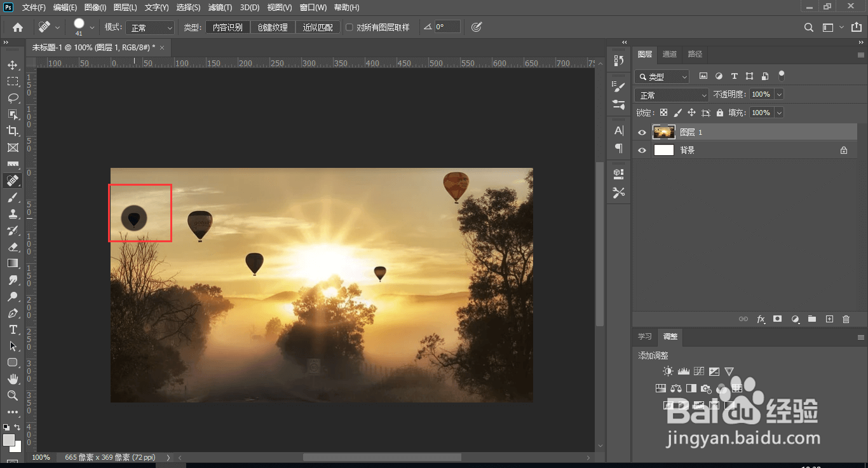Image resolution: width=868 pixels, height=468 pixels.
Task: Open the brush preset picker arrow
Action: point(92,27)
